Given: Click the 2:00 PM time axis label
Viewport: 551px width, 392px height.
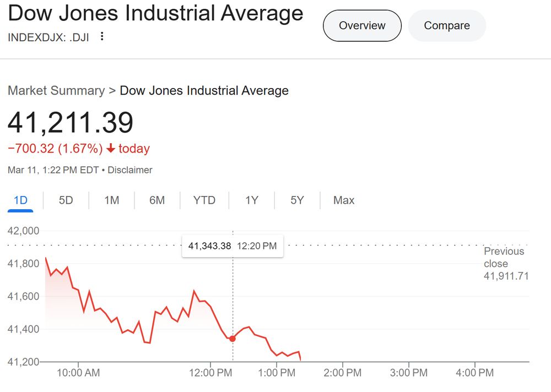Looking at the screenshot, I should point(342,373).
